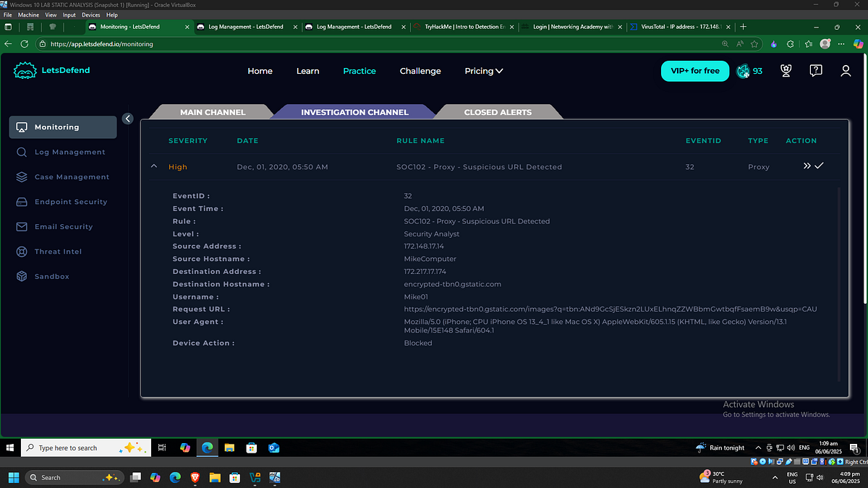Screen dimensions: 868x488
Task: Click the DATE column header
Action: [247, 141]
